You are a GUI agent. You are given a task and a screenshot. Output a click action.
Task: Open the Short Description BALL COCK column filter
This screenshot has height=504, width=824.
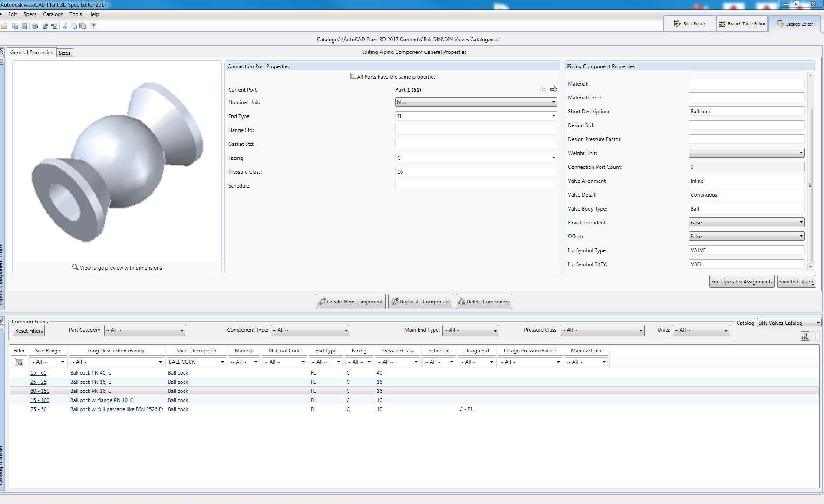pyautogui.click(x=196, y=362)
